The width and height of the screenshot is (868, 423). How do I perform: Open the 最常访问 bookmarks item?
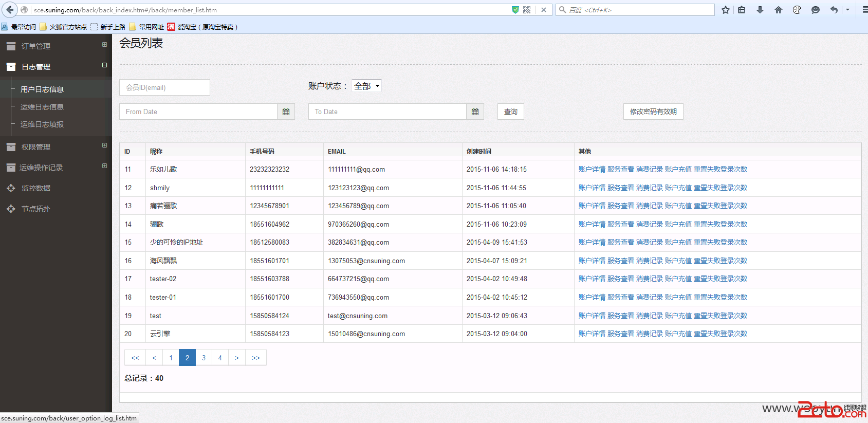click(x=19, y=27)
